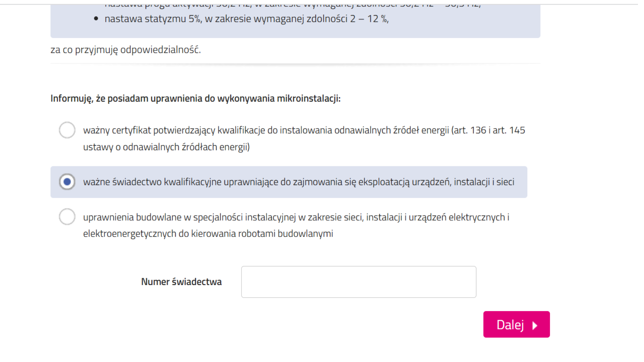The height and width of the screenshot is (362, 644).
Task: Click the empty circle beside uprawnienia budowlane
Action: 67,217
